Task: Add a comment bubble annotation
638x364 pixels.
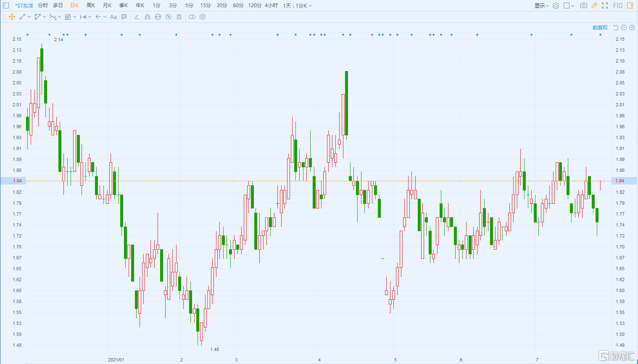Action: tap(124, 17)
